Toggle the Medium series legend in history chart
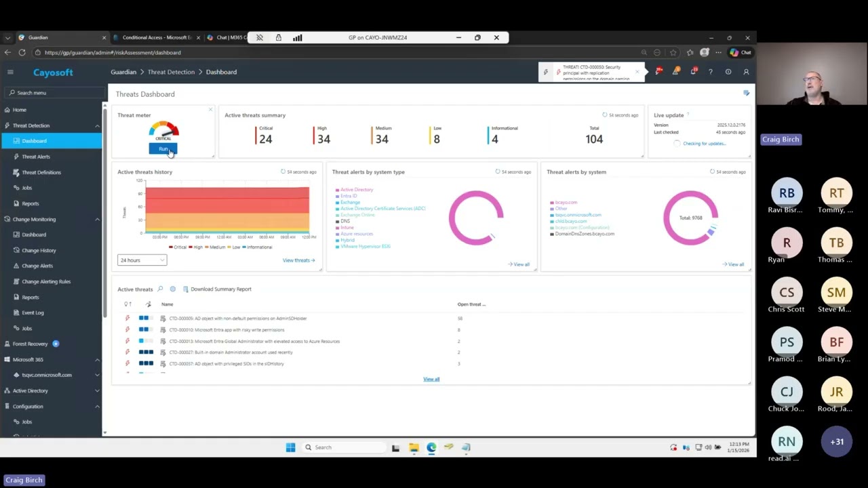868x488 pixels. click(214, 247)
